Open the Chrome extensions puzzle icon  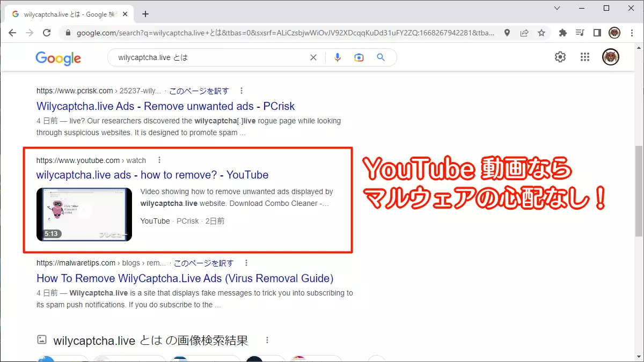(562, 33)
